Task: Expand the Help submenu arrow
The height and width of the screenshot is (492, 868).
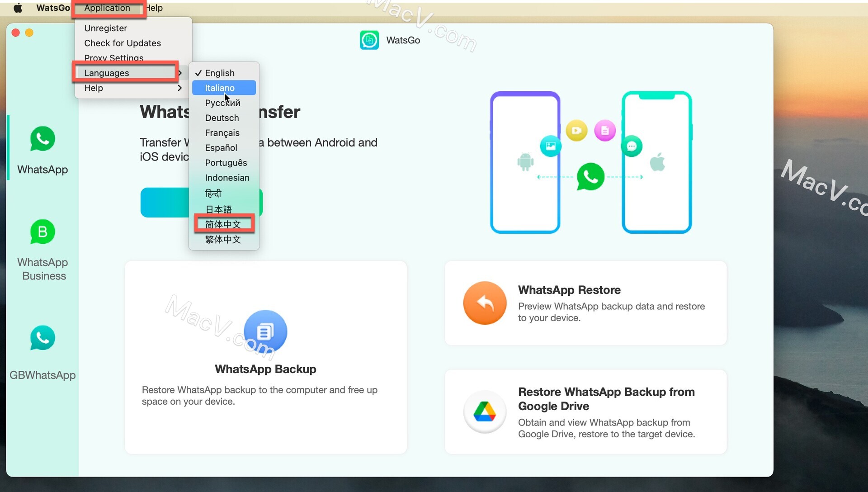Action: (x=180, y=88)
